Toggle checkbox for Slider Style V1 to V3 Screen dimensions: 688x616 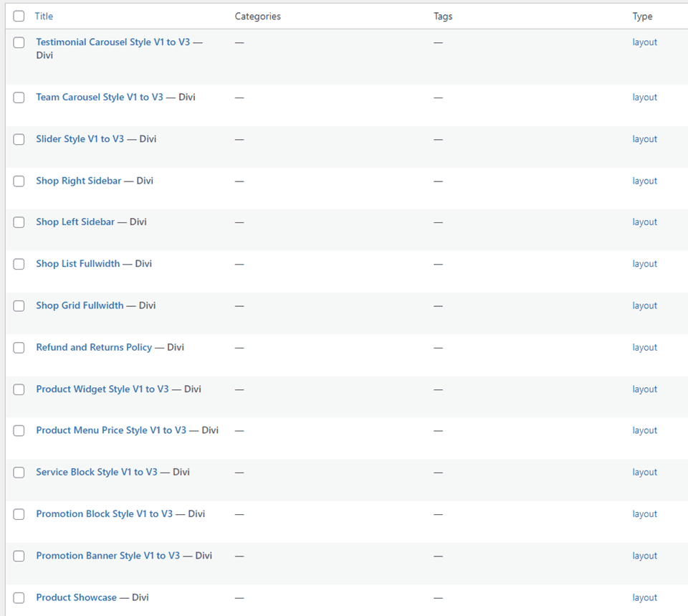(19, 140)
